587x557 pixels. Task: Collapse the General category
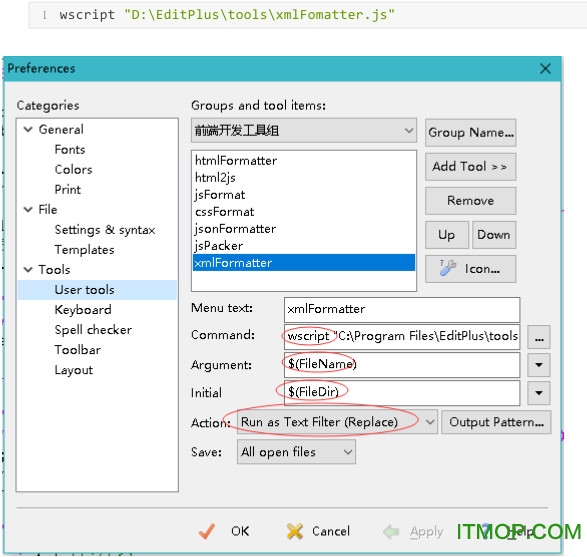(28, 130)
